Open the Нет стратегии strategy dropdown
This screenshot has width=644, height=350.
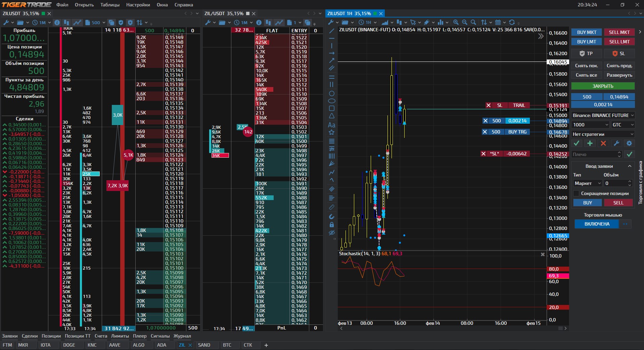603,134
